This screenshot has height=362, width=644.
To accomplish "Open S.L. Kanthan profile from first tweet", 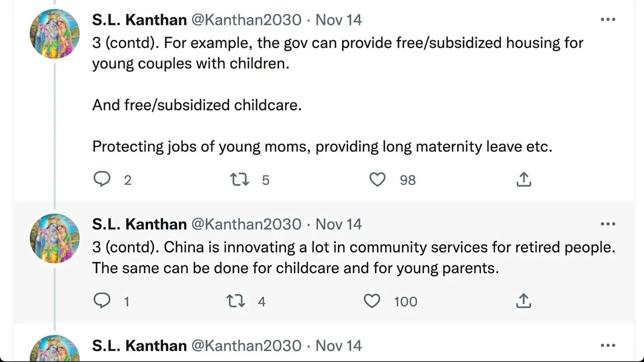I will point(139,20).
